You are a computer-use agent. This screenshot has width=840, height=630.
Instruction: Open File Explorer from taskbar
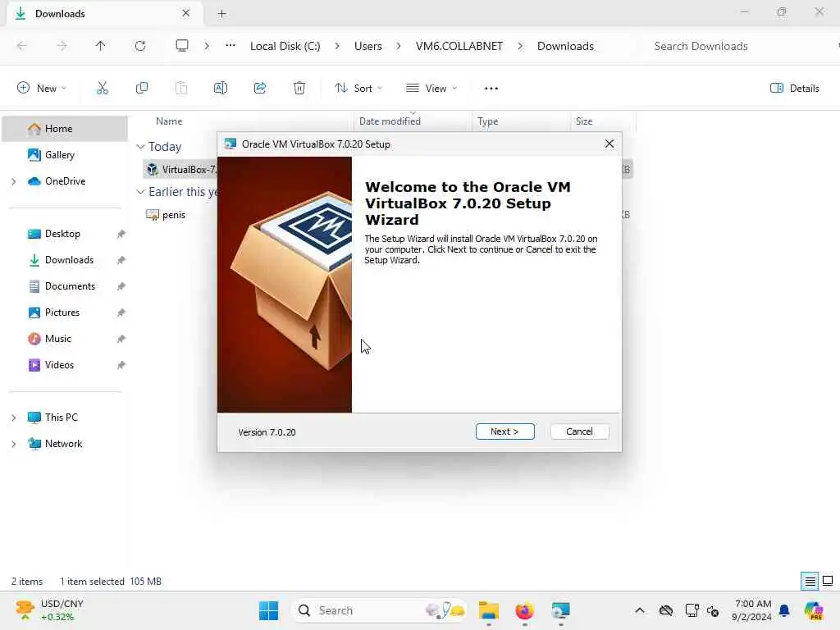click(489, 610)
